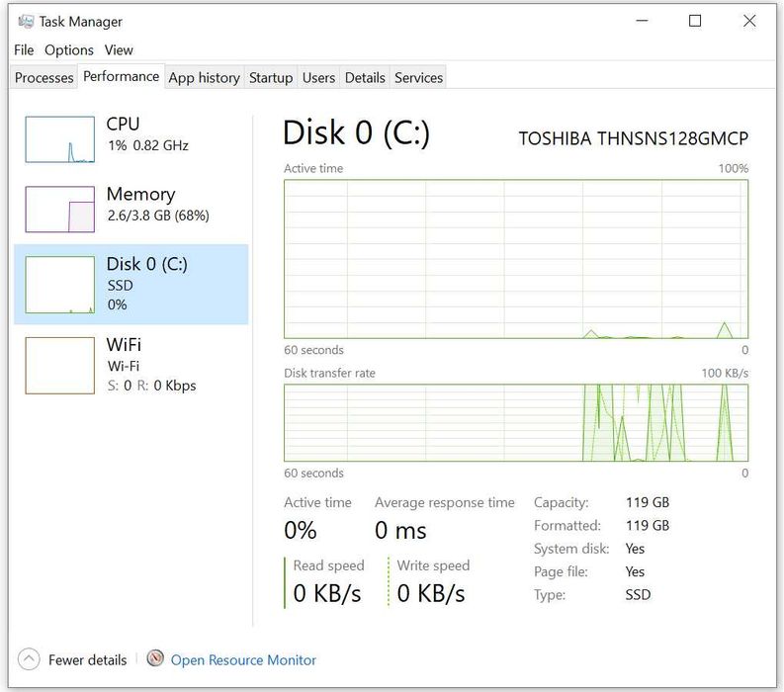Open Resource Monitor link

(243, 660)
